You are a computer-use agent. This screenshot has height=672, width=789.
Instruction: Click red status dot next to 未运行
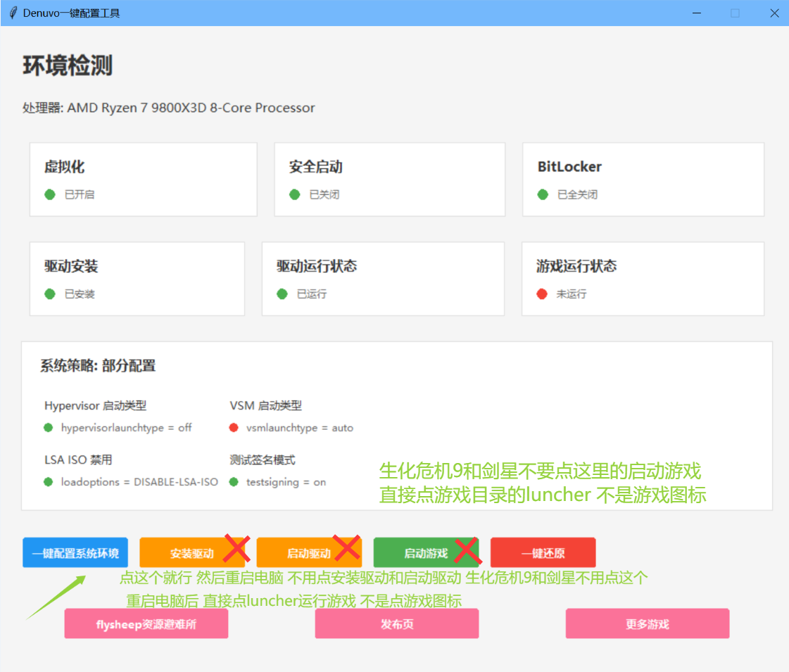pyautogui.click(x=542, y=294)
